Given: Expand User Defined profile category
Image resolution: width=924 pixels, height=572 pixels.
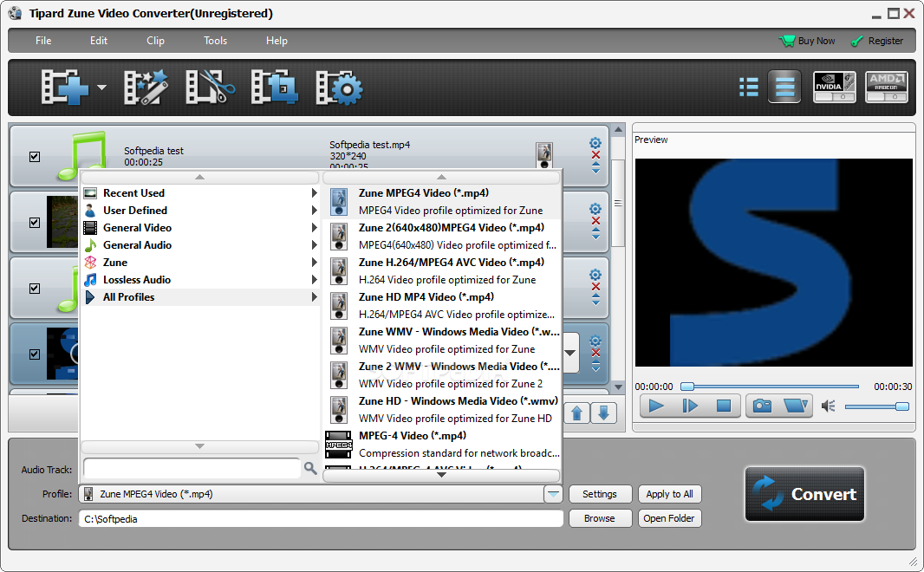Looking at the screenshot, I should [x=200, y=211].
